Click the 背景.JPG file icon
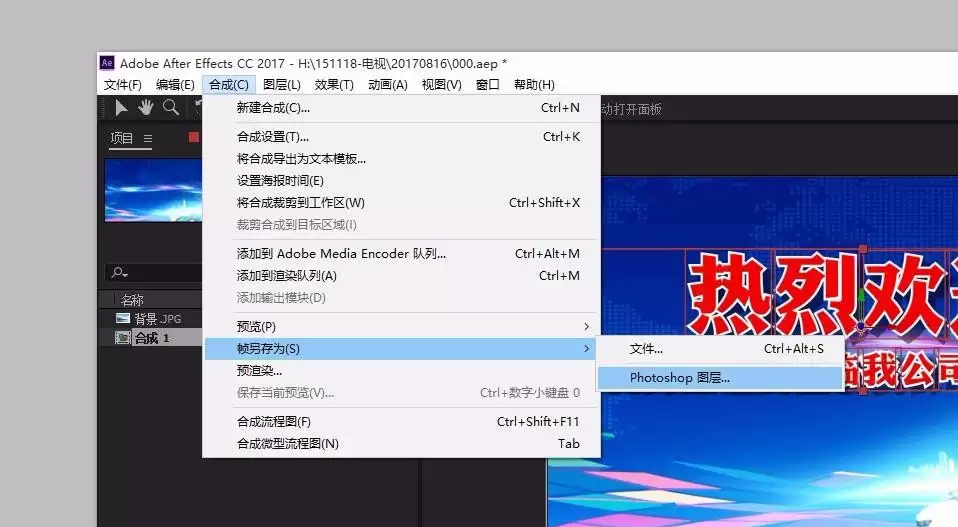958x527 pixels. pos(123,318)
